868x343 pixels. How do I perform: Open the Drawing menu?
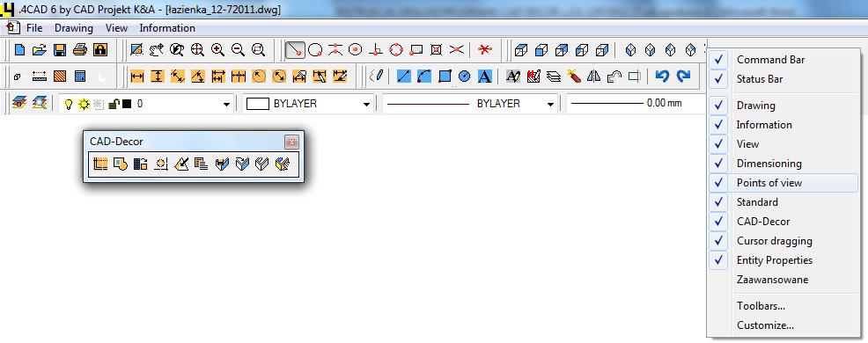tap(74, 27)
